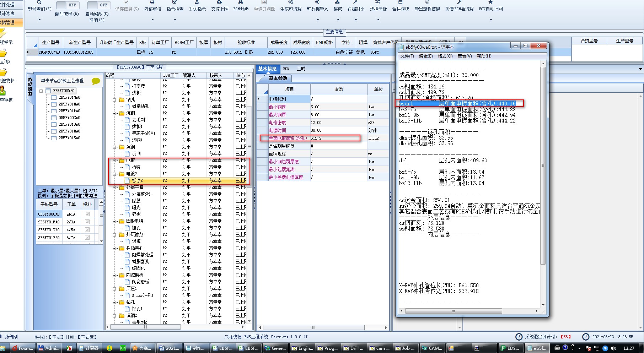Open 计算器 in the taskbar
The height and width of the screenshot is (353, 644).
point(88,348)
